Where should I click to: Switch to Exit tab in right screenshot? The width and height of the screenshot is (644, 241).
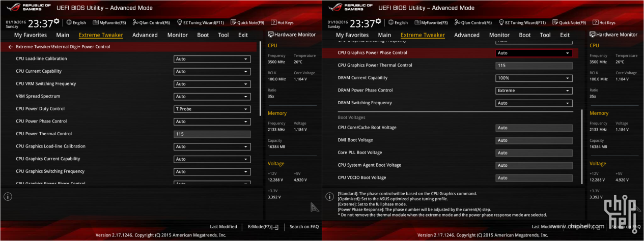[565, 35]
